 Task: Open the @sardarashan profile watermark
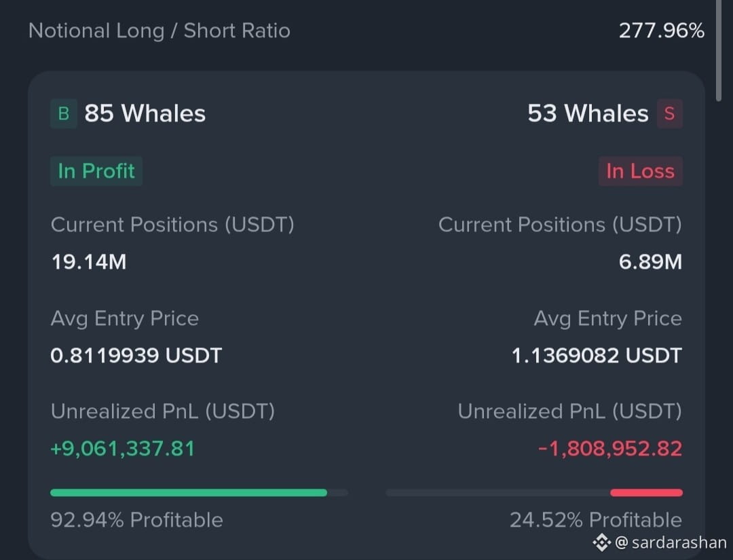[671, 542]
